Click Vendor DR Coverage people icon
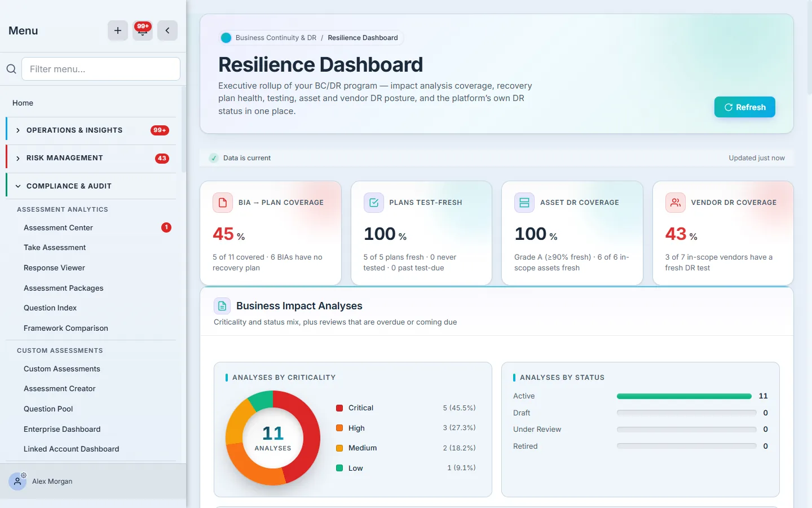This screenshot has height=508, width=812. [x=676, y=203]
